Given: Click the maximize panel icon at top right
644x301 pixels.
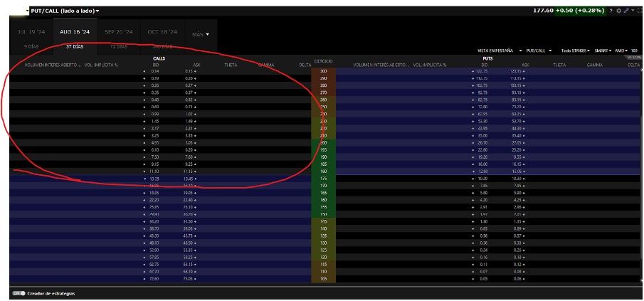Looking at the screenshot, I should [x=639, y=11].
